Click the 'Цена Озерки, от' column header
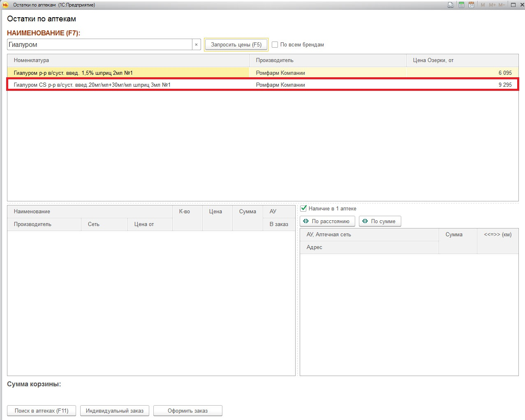This screenshot has height=420, width=525. 462,60
